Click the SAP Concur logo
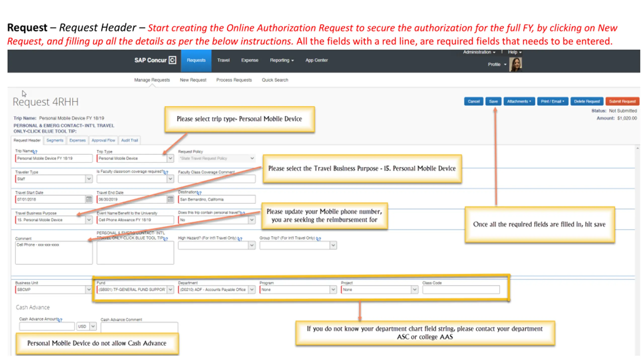The width and height of the screenshot is (644, 362). [x=155, y=60]
